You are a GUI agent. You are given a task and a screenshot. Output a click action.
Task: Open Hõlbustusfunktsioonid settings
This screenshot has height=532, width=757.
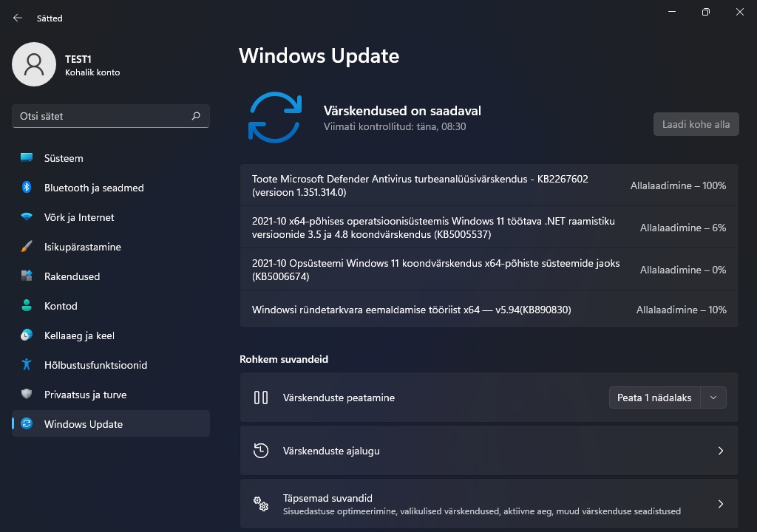[111, 364]
